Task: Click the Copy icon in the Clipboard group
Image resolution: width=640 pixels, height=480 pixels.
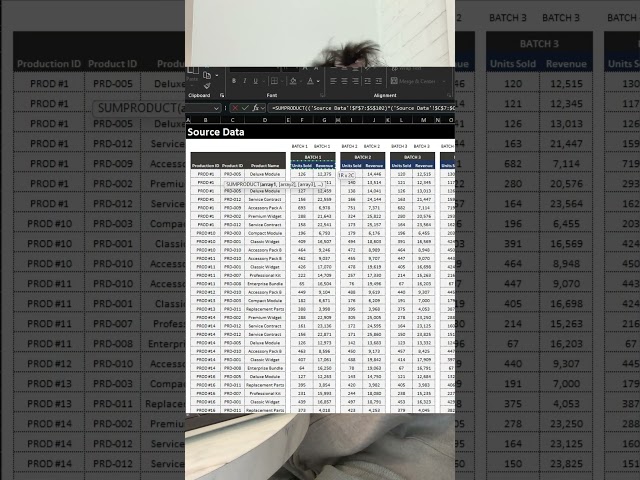Action: click(207, 75)
